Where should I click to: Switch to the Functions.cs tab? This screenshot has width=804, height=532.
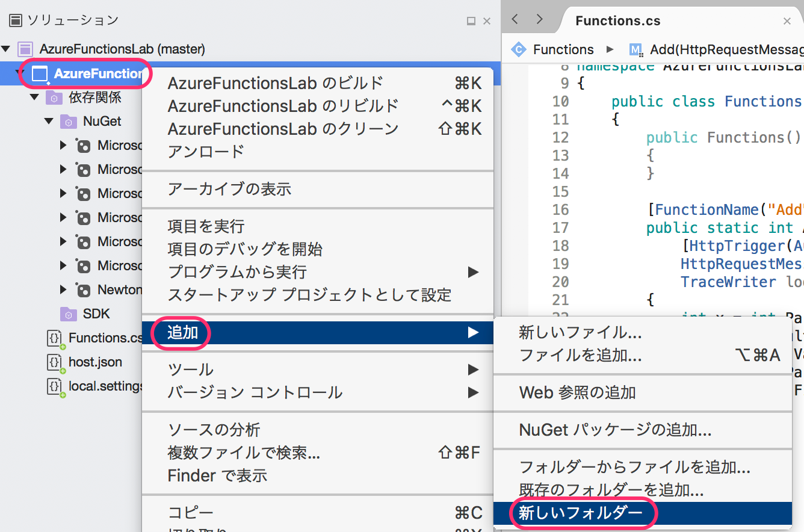(618, 21)
